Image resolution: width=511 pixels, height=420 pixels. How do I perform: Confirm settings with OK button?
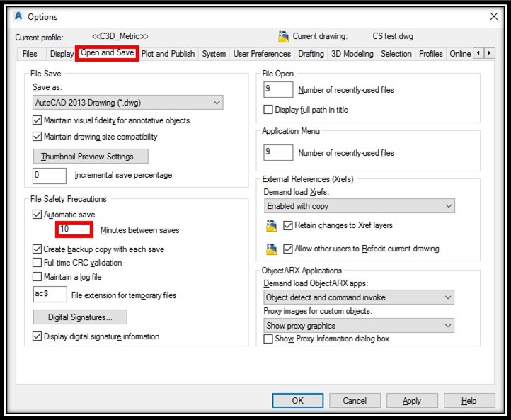pos(297,400)
